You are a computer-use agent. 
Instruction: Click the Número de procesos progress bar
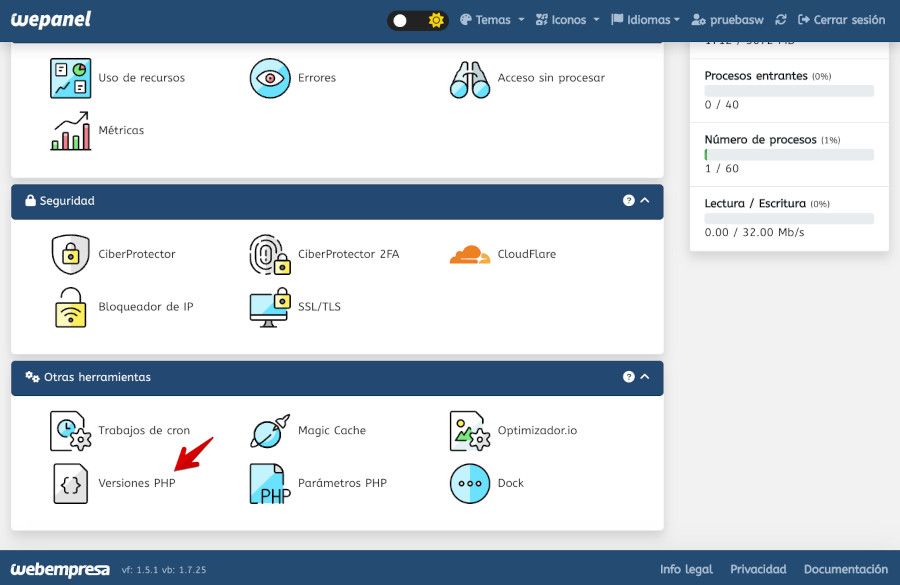click(x=789, y=154)
